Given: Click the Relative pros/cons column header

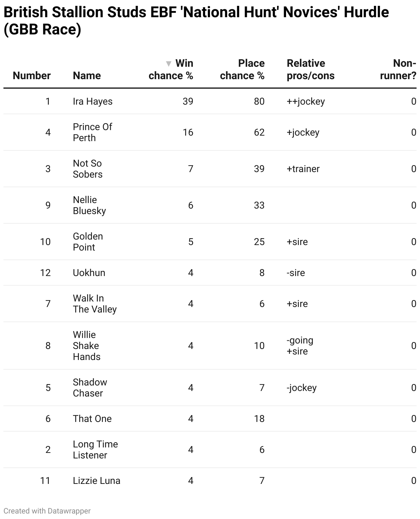Looking at the screenshot, I should 311,70.
